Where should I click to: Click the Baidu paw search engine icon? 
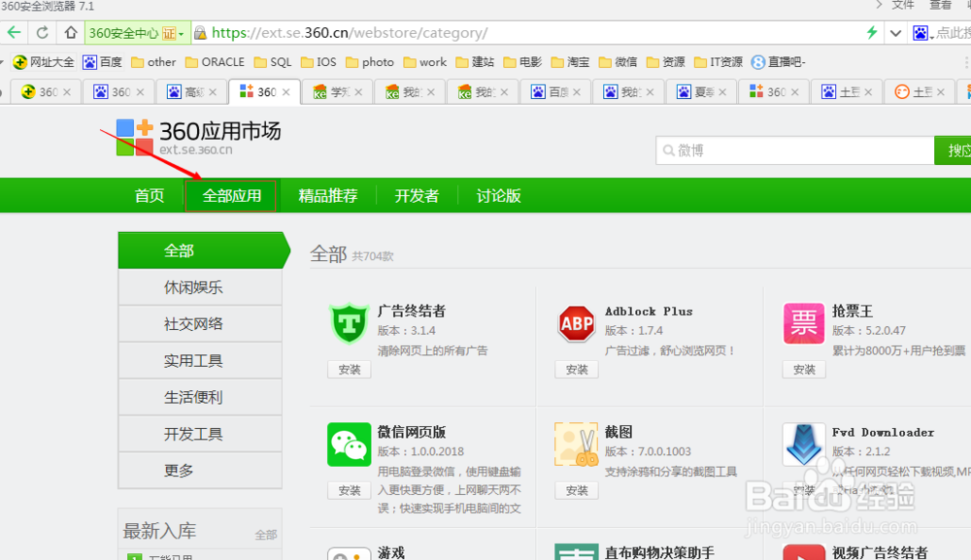(x=921, y=33)
